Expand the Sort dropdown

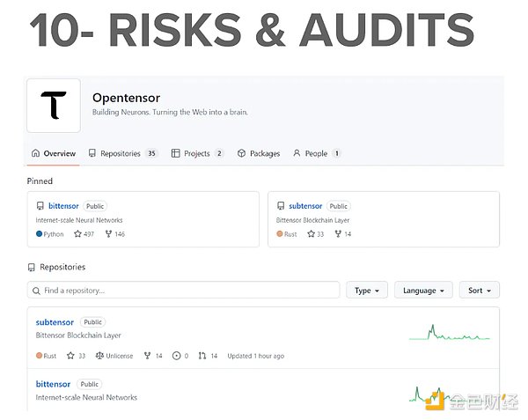[x=480, y=290]
